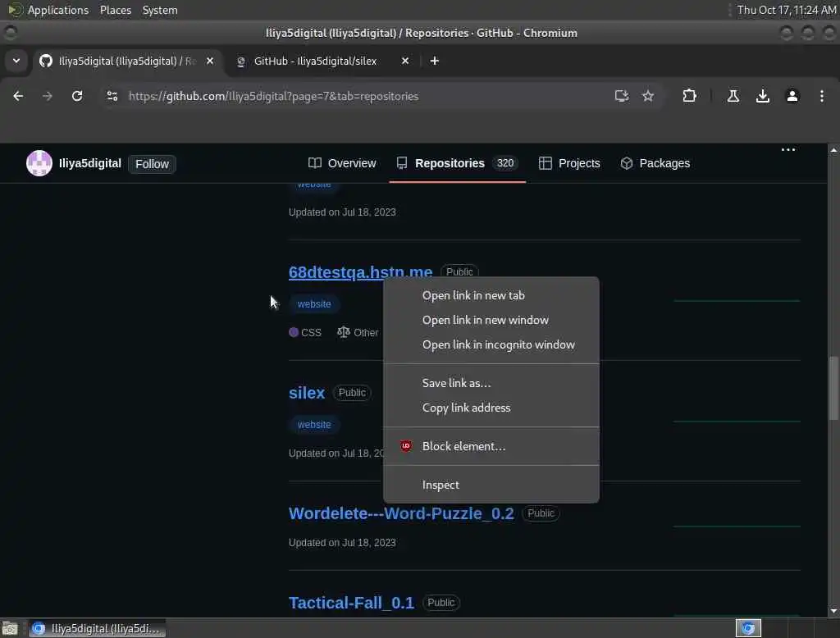Image resolution: width=840 pixels, height=638 pixels.
Task: Choose Open link in new window
Action: click(x=491, y=321)
